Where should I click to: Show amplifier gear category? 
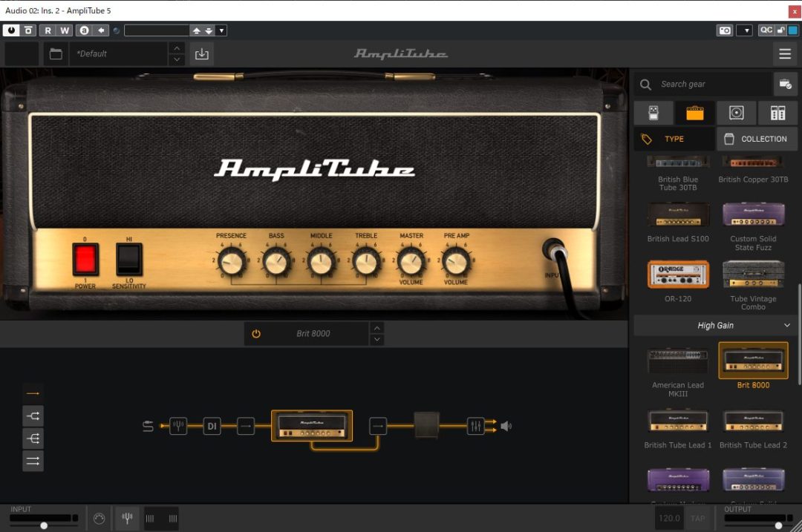point(694,113)
